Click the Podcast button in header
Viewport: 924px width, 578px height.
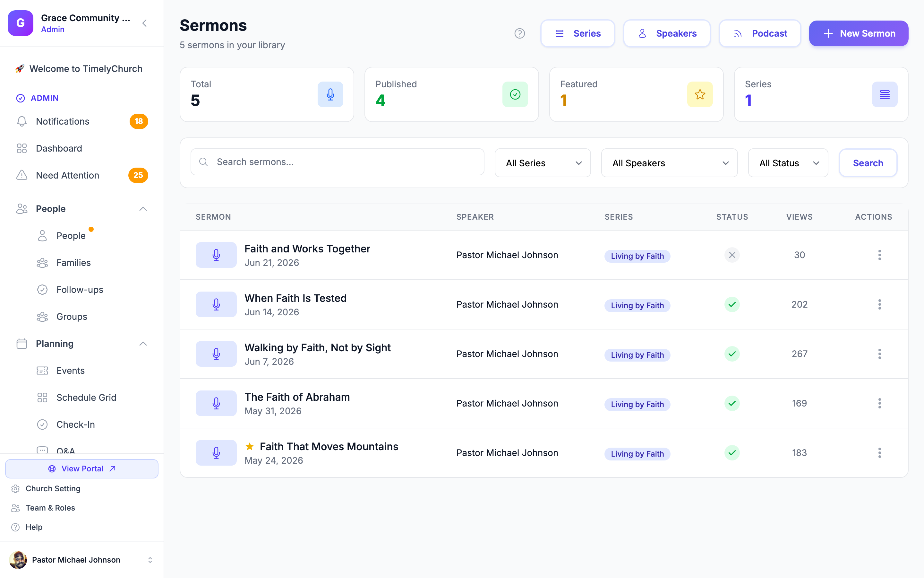click(760, 34)
